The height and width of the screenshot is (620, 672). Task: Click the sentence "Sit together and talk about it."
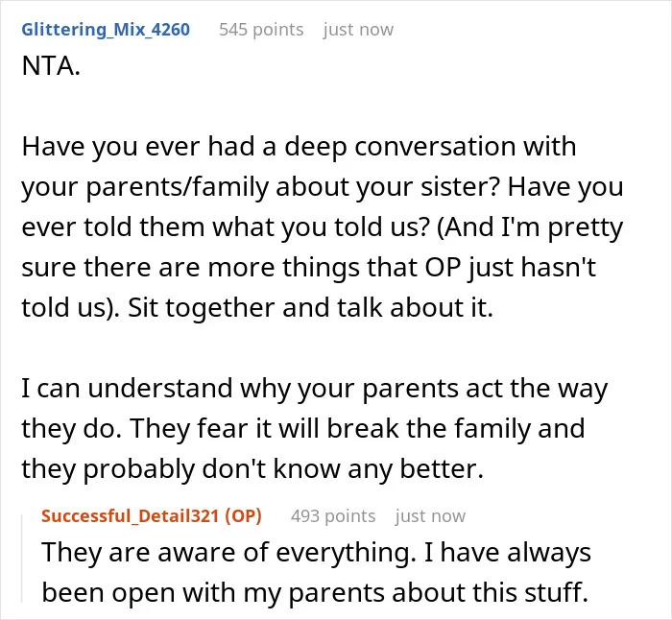click(x=310, y=308)
